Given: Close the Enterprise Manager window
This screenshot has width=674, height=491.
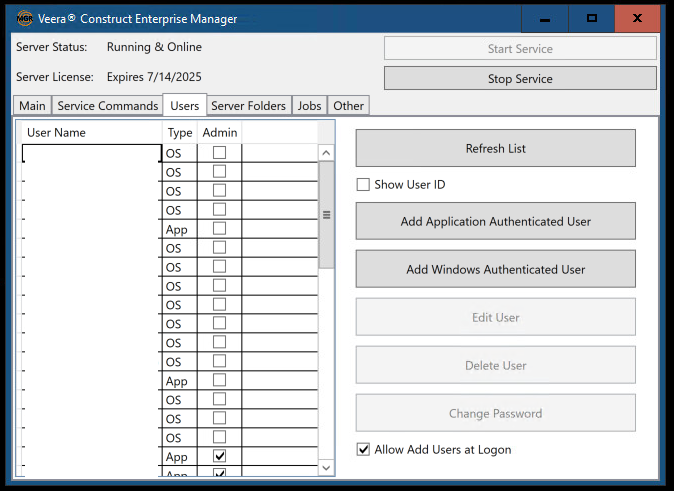Looking at the screenshot, I should pyautogui.click(x=637, y=18).
